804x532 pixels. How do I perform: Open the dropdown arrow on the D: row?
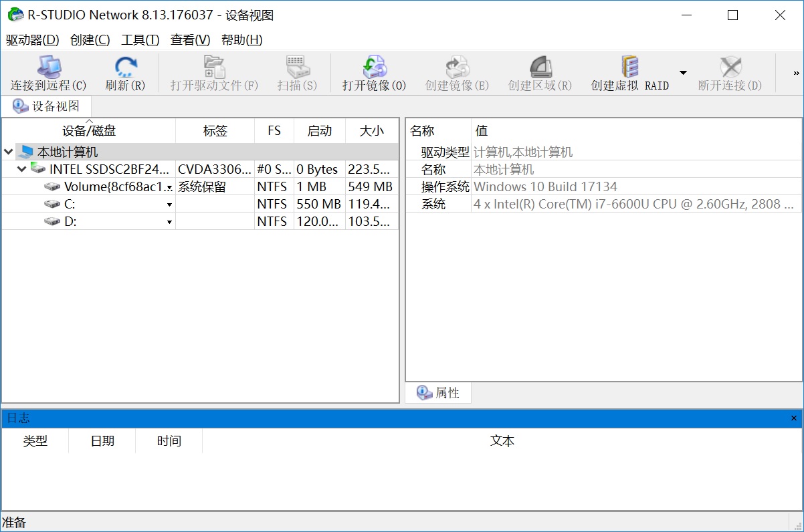tap(169, 222)
